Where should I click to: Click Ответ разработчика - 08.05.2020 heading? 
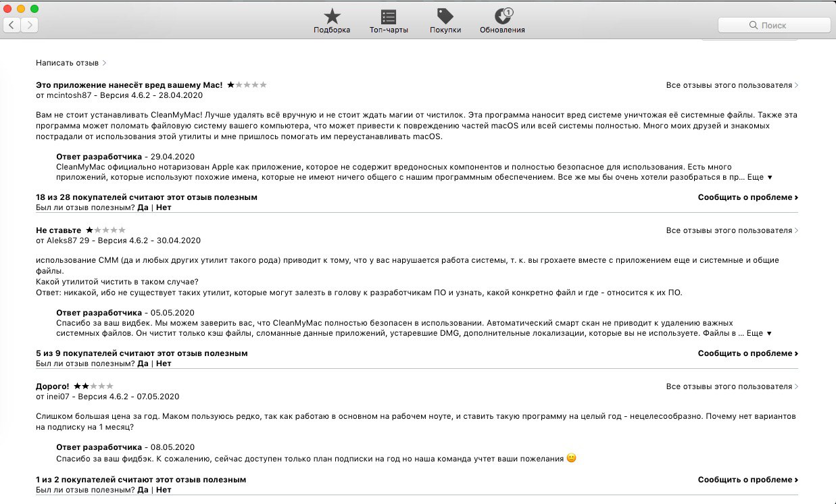tap(125, 447)
